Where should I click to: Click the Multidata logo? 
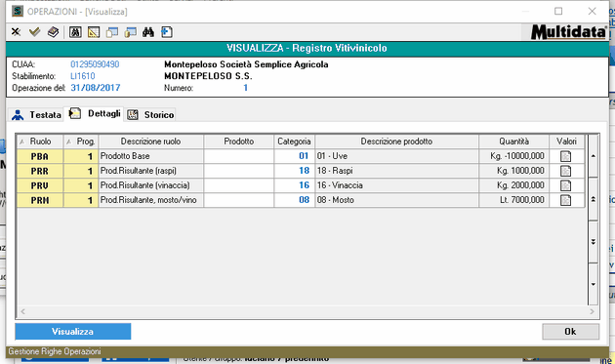coord(568,32)
